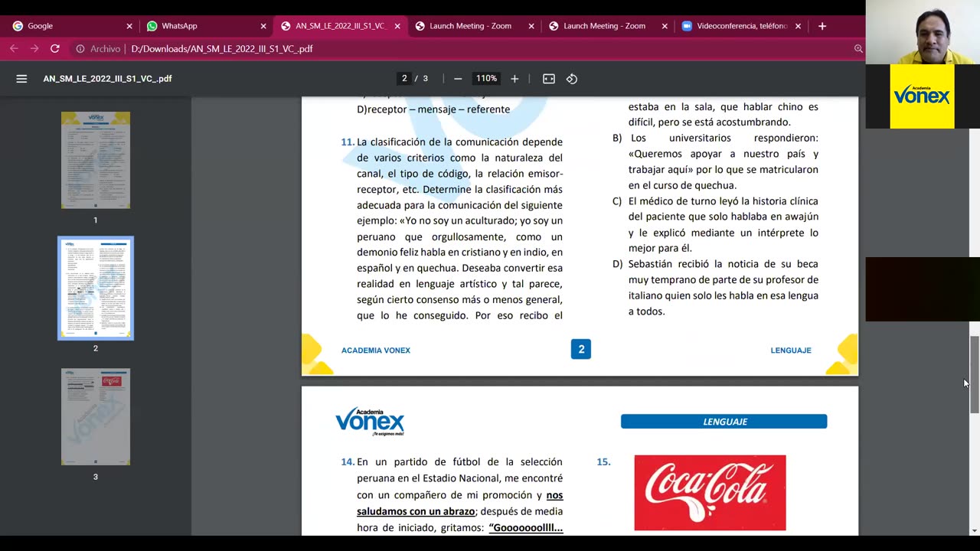Click the vertical scrollbar thumb of the PDF
The width and height of the screenshot is (980, 551).
974,375
